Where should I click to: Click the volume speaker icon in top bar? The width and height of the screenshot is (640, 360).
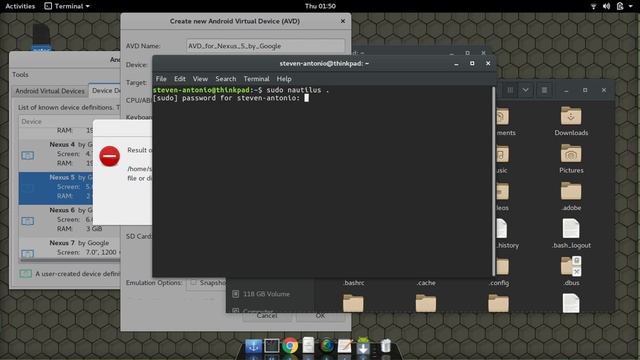click(607, 6)
